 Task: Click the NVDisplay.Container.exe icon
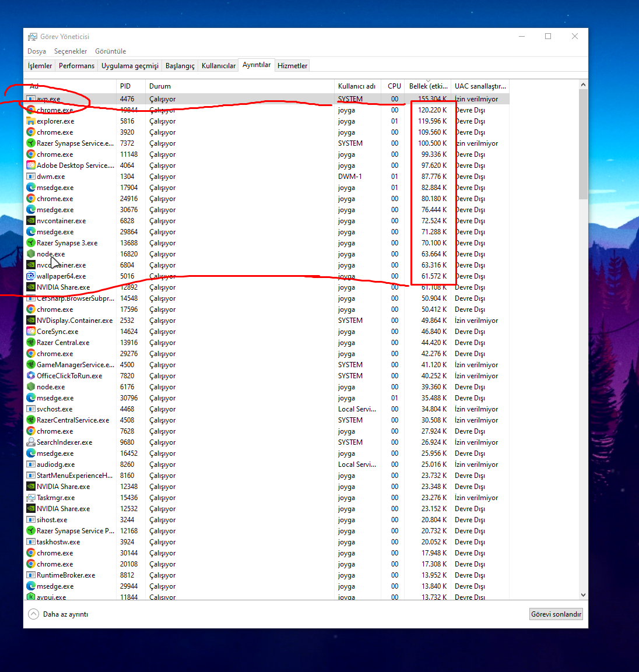[30, 321]
